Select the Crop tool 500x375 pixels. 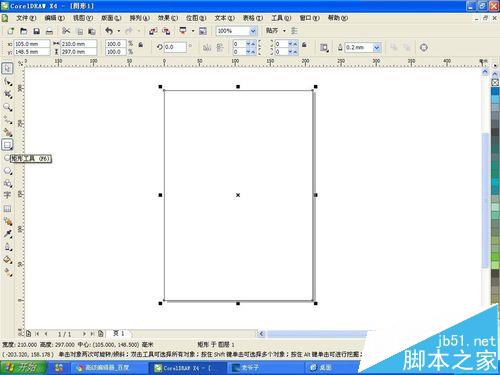pos(8,94)
